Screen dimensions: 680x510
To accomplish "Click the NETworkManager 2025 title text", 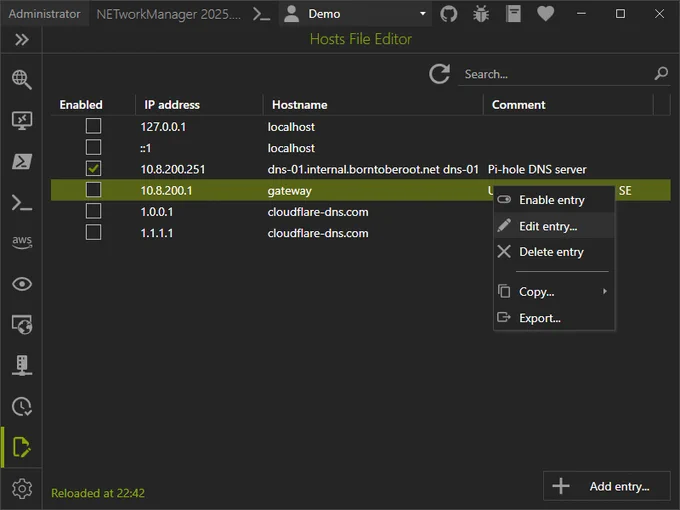I will tap(168, 14).
